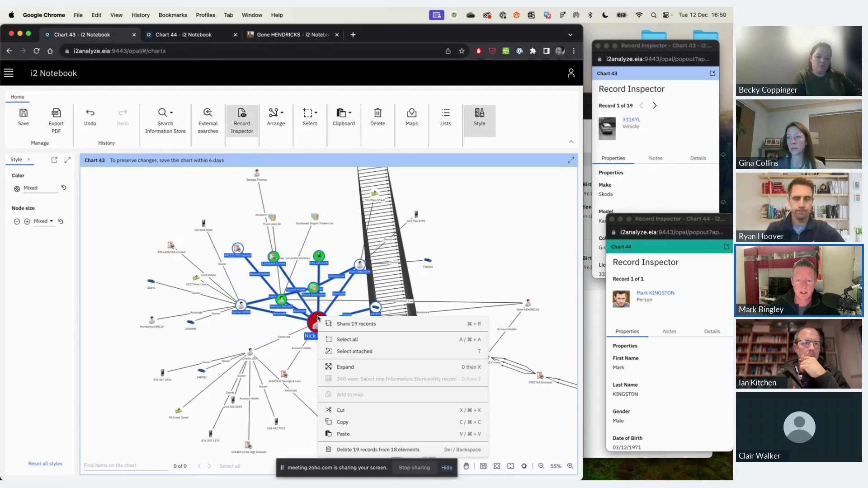
Task: Choose Copy in the context menu
Action: [403, 422]
